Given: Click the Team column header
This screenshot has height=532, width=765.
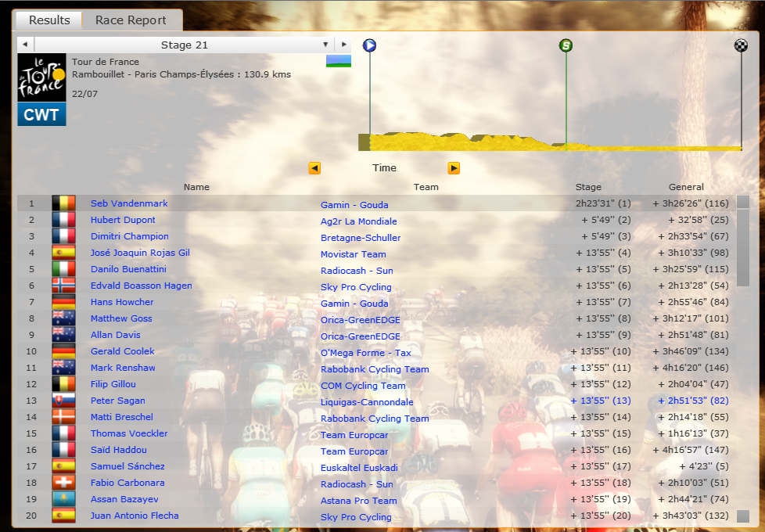Looking at the screenshot, I should pyautogui.click(x=426, y=187).
